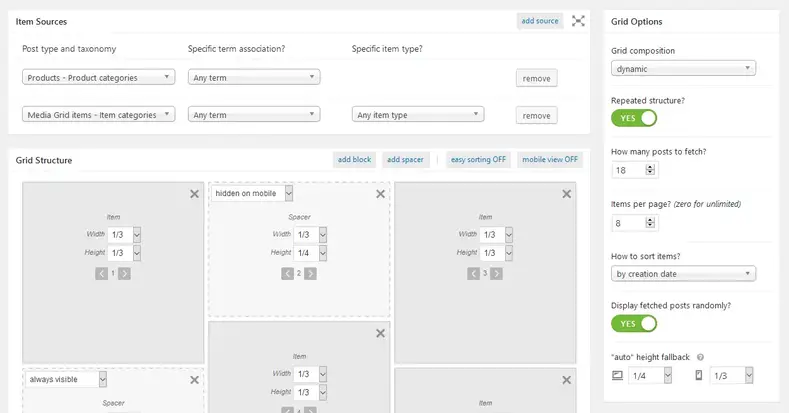Open Width dropdown of block 3
The height and width of the screenshot is (413, 789).
[x=496, y=234]
